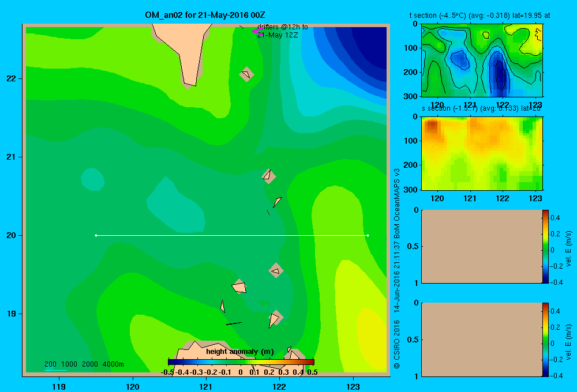This screenshot has height=392, width=577.
Task: Click longitude label 123 under the main map
Action: pyautogui.click(x=353, y=386)
